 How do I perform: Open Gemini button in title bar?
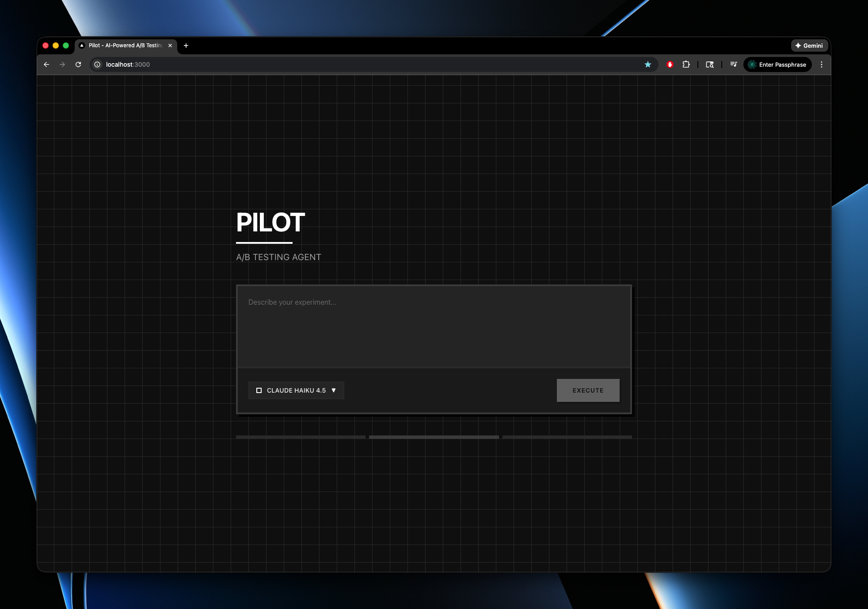coord(809,45)
